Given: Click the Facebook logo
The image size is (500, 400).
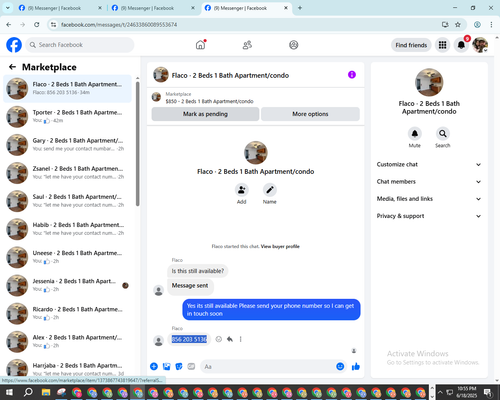Looking at the screenshot, I should pos(14,45).
